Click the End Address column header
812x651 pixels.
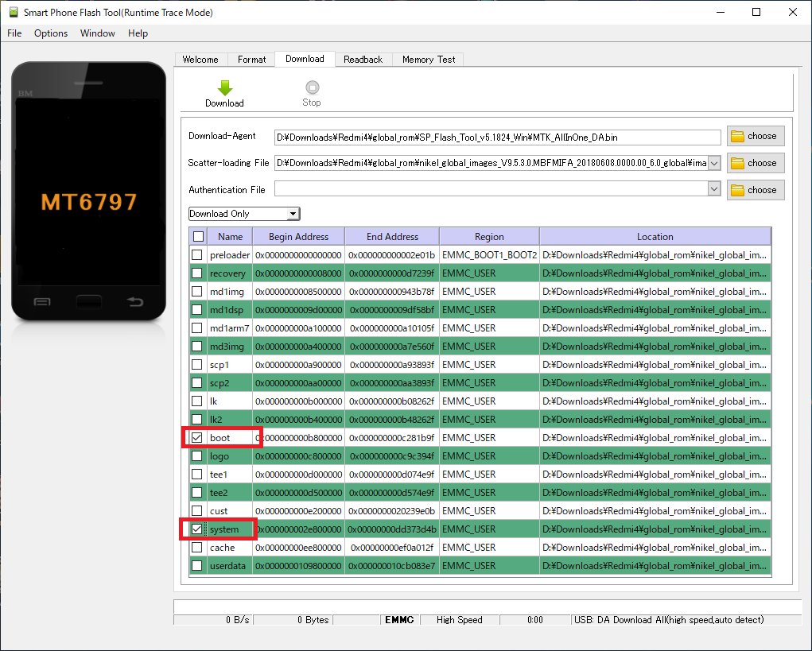pyautogui.click(x=392, y=237)
